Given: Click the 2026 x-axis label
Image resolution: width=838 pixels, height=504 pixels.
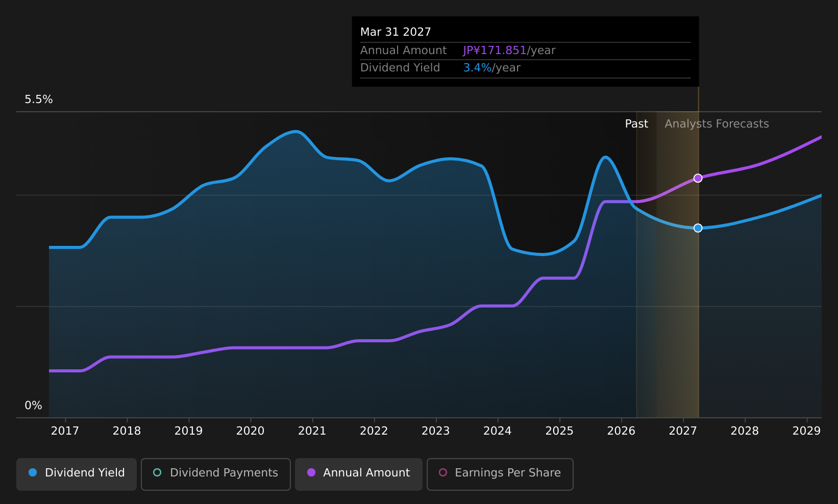Looking at the screenshot, I should click(621, 431).
